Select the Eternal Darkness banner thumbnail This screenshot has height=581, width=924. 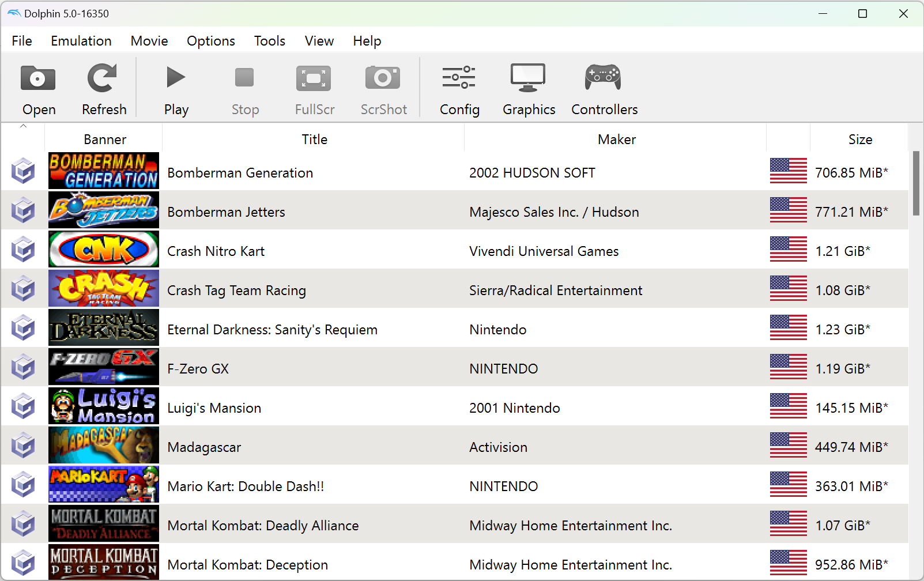click(x=104, y=327)
